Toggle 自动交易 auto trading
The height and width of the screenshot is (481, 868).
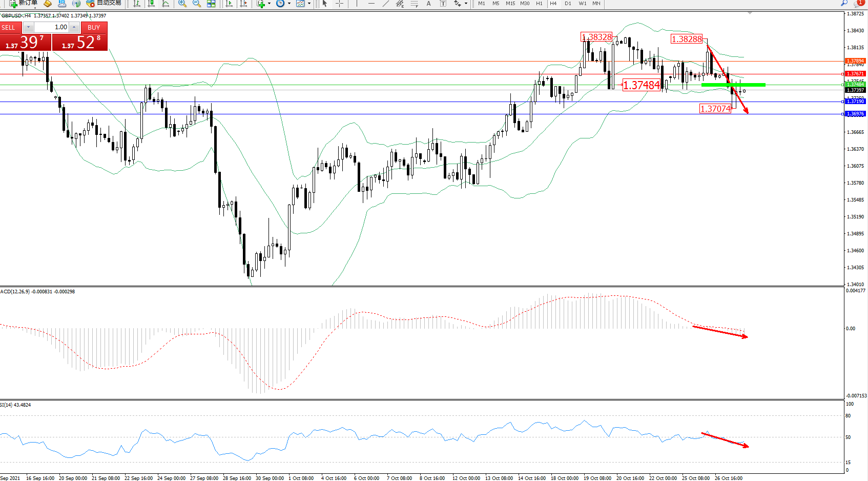[x=104, y=3]
